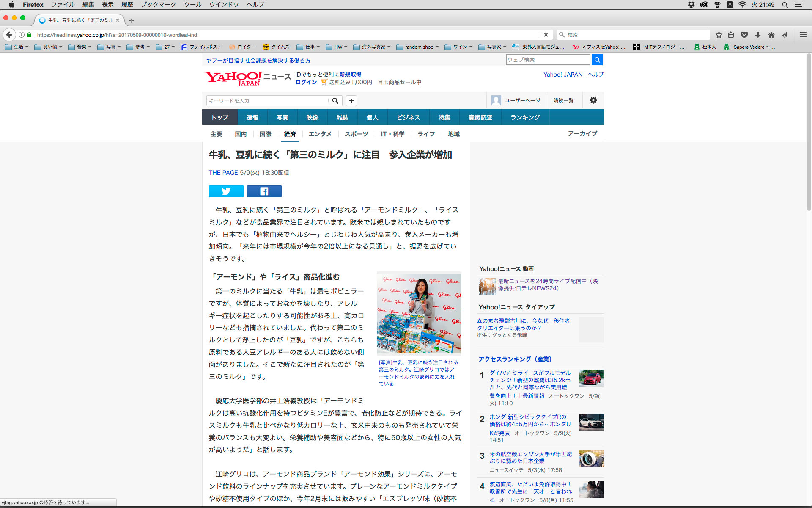Expand the 生活 bookmarks folder
Image resolution: width=812 pixels, height=508 pixels.
[17, 47]
